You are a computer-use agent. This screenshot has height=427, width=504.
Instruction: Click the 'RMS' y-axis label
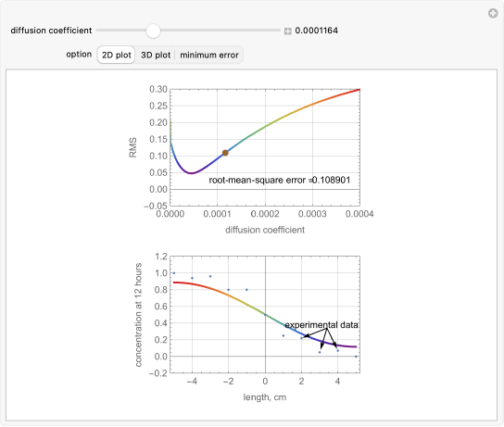132,147
